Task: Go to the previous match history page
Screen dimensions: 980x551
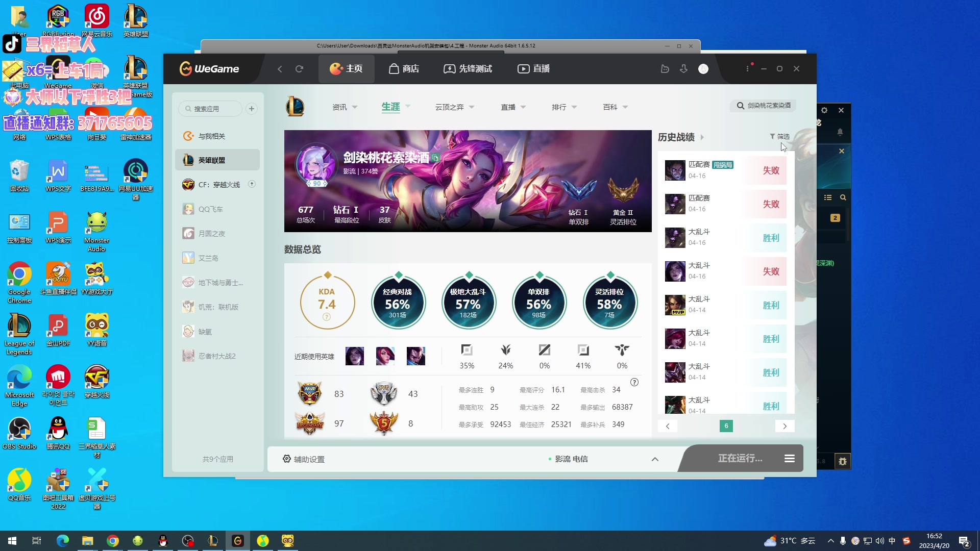Action: point(668,426)
